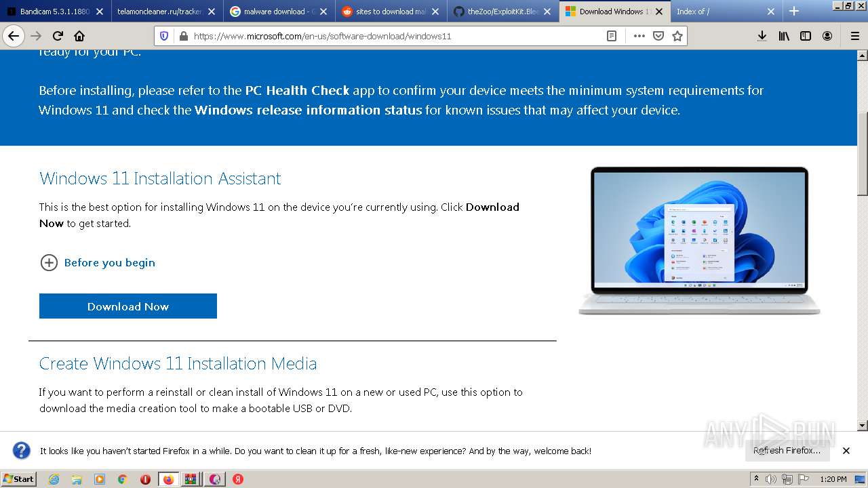Open a new tab
The image size is (868, 488).
[x=794, y=11]
